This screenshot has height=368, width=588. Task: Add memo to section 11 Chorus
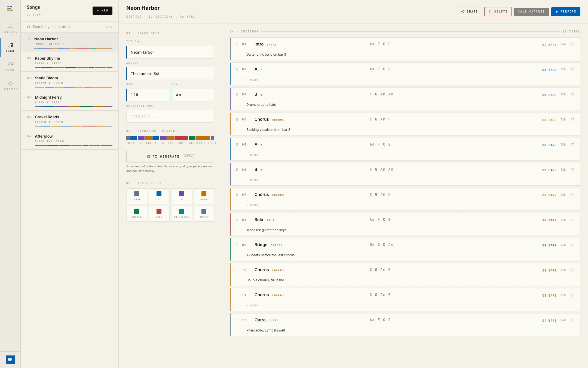(252, 306)
